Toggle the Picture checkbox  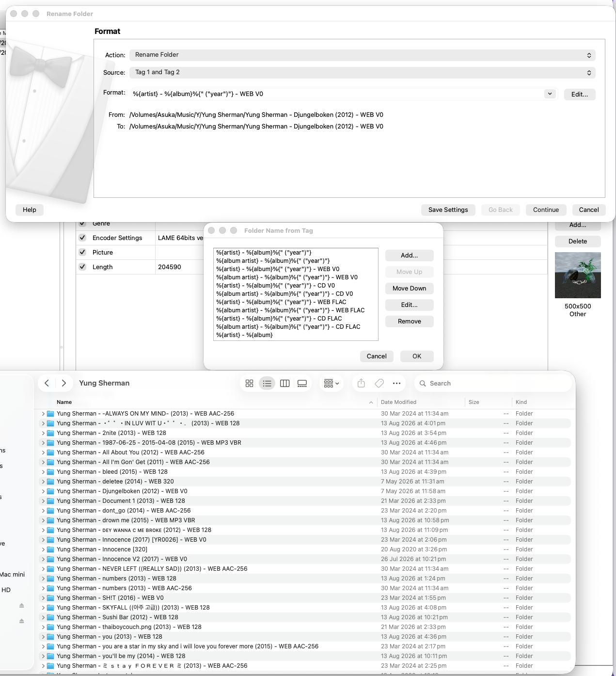point(82,252)
